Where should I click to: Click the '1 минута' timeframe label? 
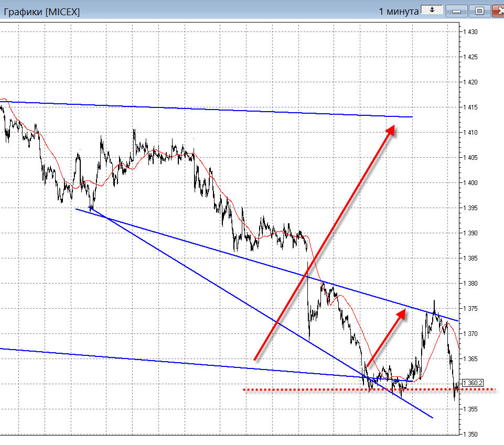pos(399,12)
